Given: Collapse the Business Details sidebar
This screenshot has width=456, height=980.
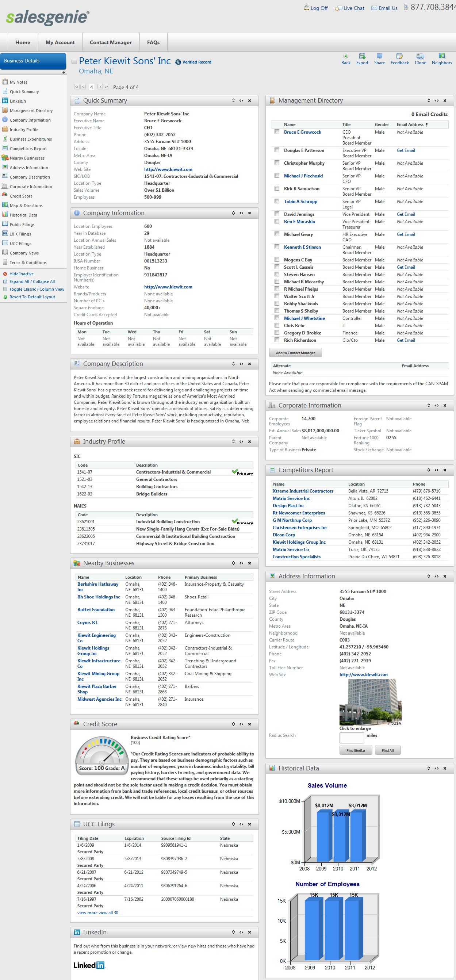Looking at the screenshot, I should click(64, 72).
